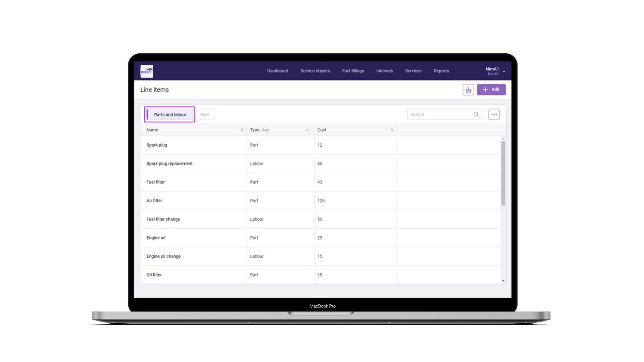This screenshot has height=362, width=644.
Task: Click the Services menu item
Action: click(x=413, y=71)
